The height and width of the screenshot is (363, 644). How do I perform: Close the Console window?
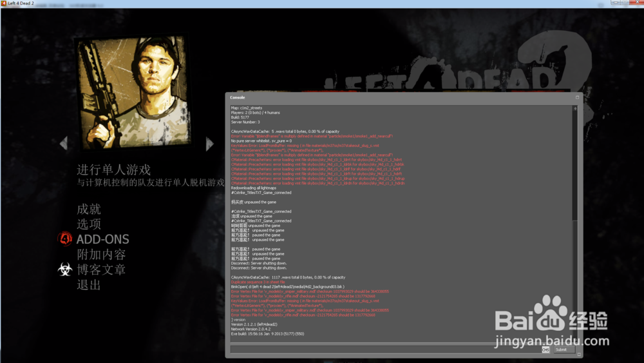coord(577,97)
